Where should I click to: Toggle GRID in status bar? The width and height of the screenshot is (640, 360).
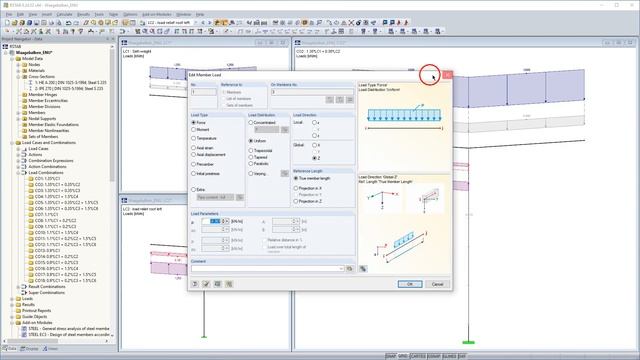click(x=403, y=356)
